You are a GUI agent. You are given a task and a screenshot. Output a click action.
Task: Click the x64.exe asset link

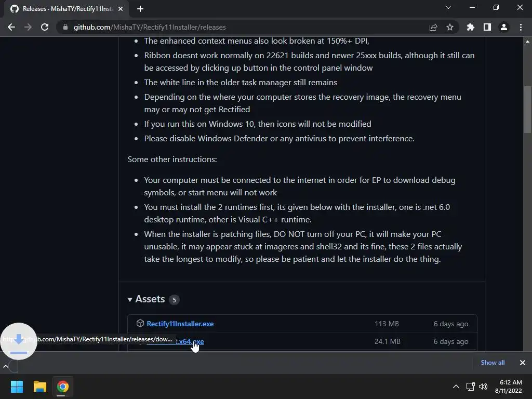point(176,341)
